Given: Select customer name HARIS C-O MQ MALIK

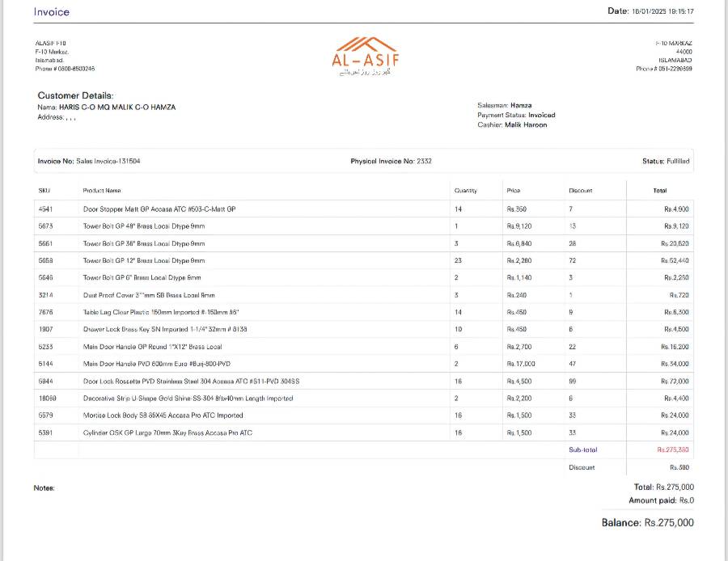Looking at the screenshot, I should coord(106,107).
